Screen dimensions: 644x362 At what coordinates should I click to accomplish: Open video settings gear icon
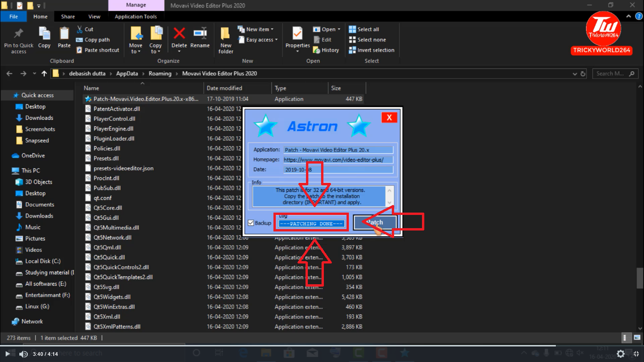click(x=621, y=354)
